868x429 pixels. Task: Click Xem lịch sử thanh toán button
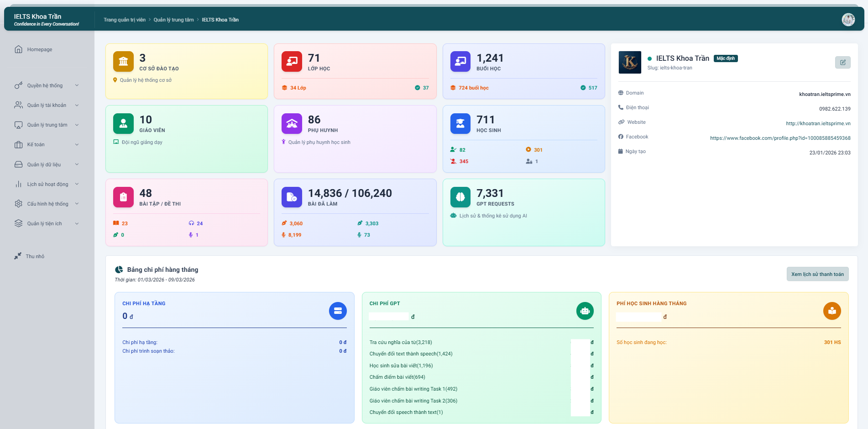tap(817, 274)
